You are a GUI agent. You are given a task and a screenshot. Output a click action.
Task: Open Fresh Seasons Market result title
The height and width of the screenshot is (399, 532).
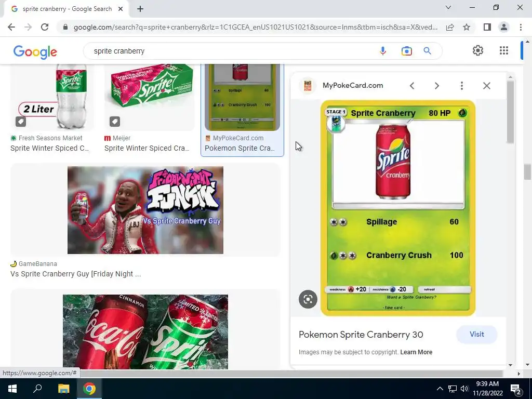point(49,148)
